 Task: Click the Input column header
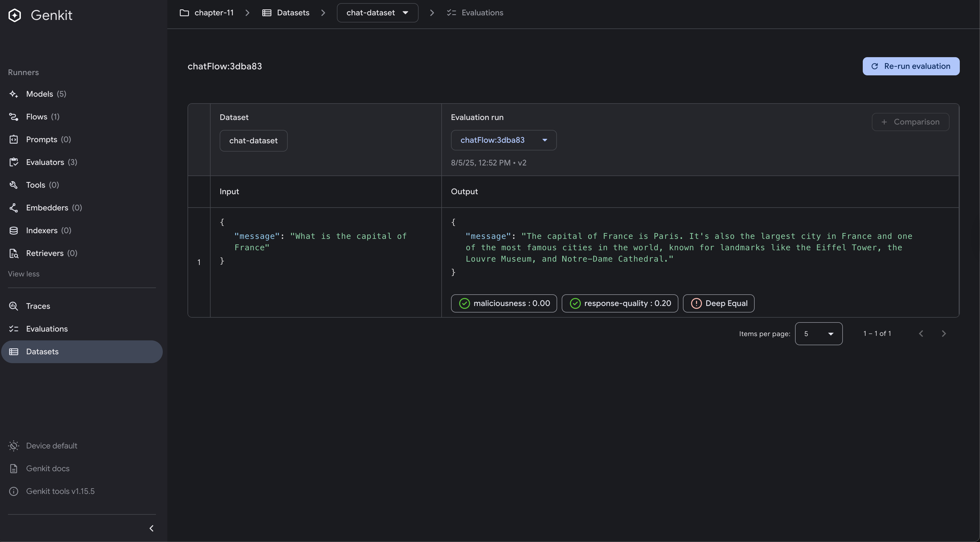point(229,192)
